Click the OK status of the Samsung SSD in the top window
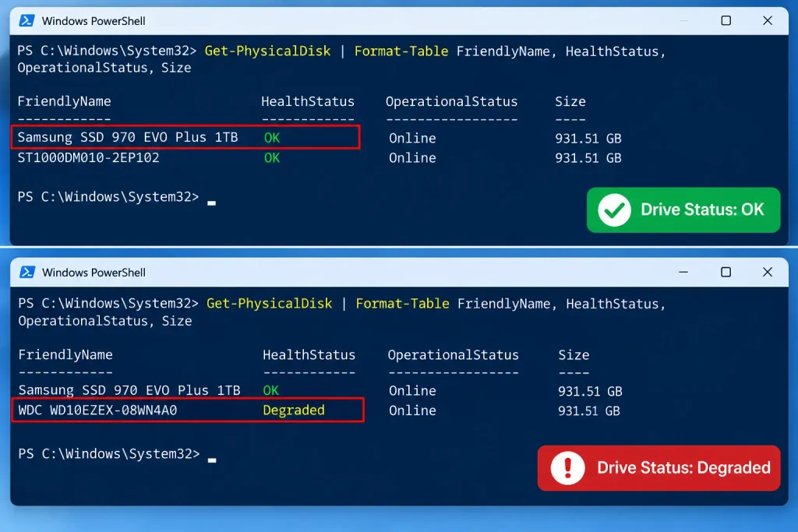Image resolution: width=798 pixels, height=532 pixels. [272, 138]
